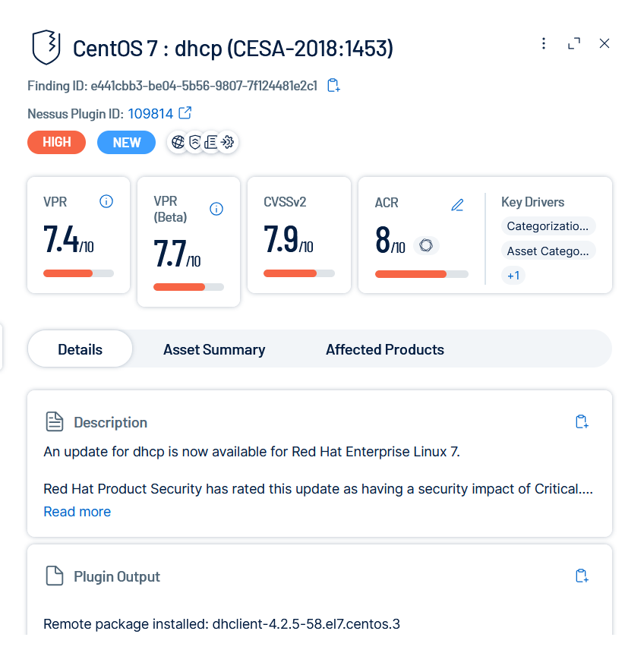Show info for VPR (Beta) score
This screenshot has height=672, width=625.
click(x=216, y=209)
